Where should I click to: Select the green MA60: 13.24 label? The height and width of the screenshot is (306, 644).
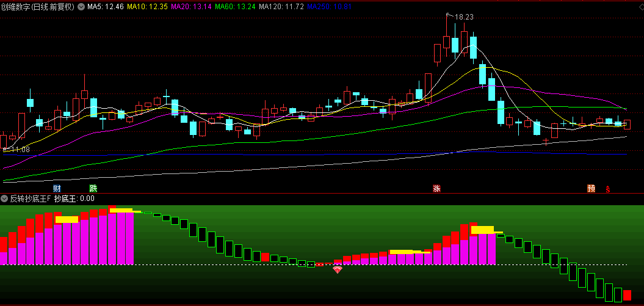236,7
